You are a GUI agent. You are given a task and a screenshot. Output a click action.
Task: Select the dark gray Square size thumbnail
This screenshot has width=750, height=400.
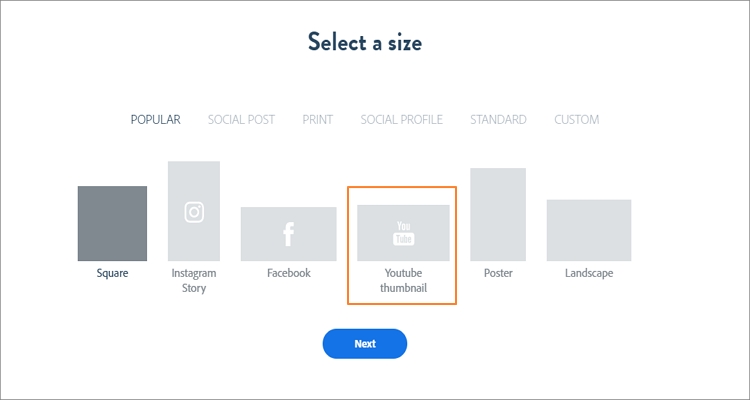pyautogui.click(x=112, y=223)
